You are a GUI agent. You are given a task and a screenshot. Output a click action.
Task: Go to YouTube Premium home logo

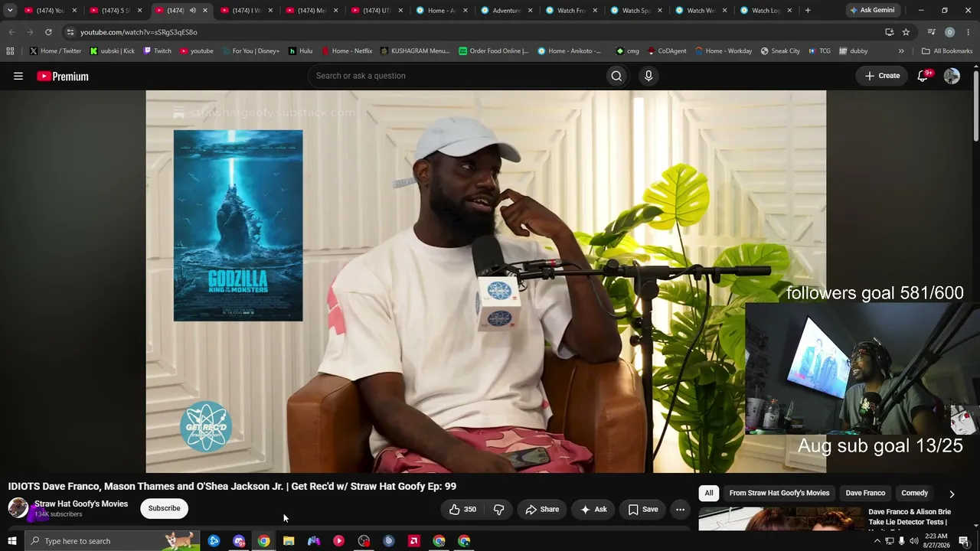(63, 76)
